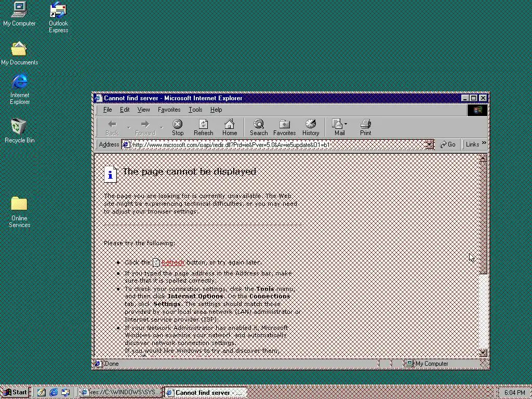This screenshot has width=532, height=399.
Task: Click the Back toolbar button
Action: click(x=112, y=128)
